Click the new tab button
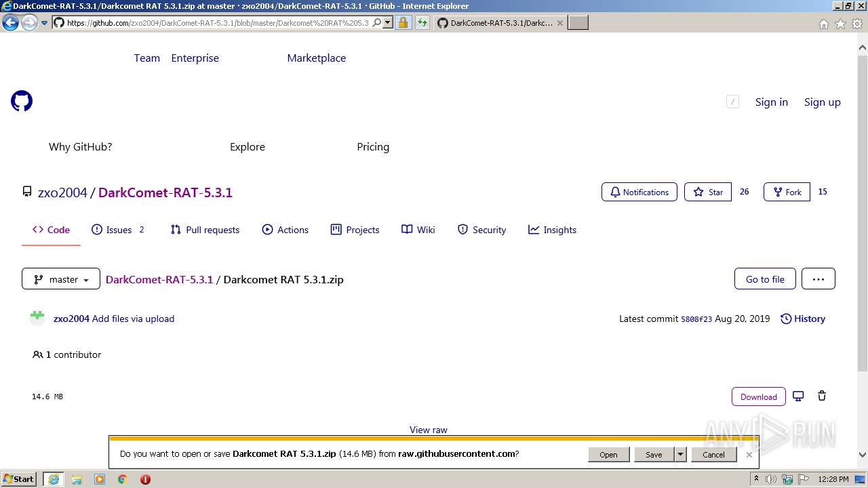The height and width of the screenshot is (488, 868). (x=578, y=23)
